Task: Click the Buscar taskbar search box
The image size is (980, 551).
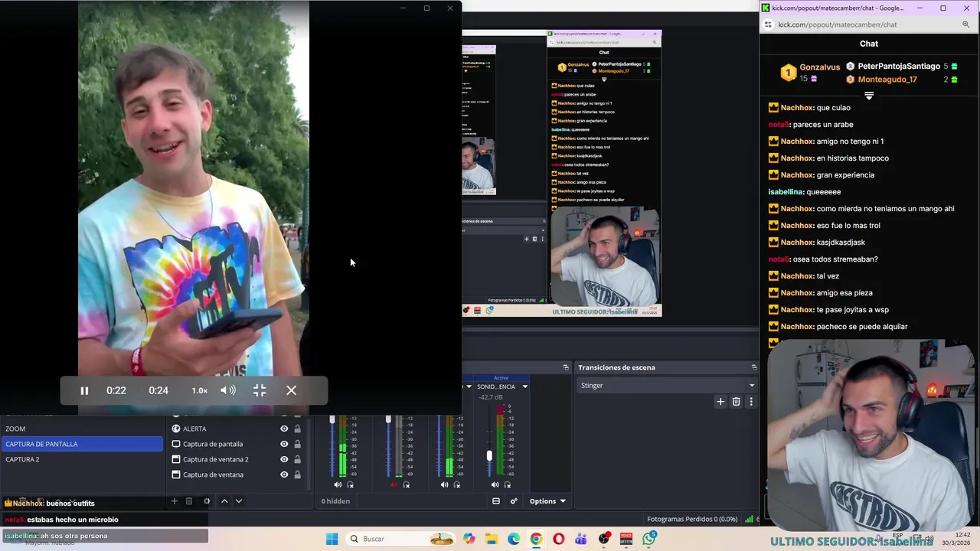Action: 400,539
